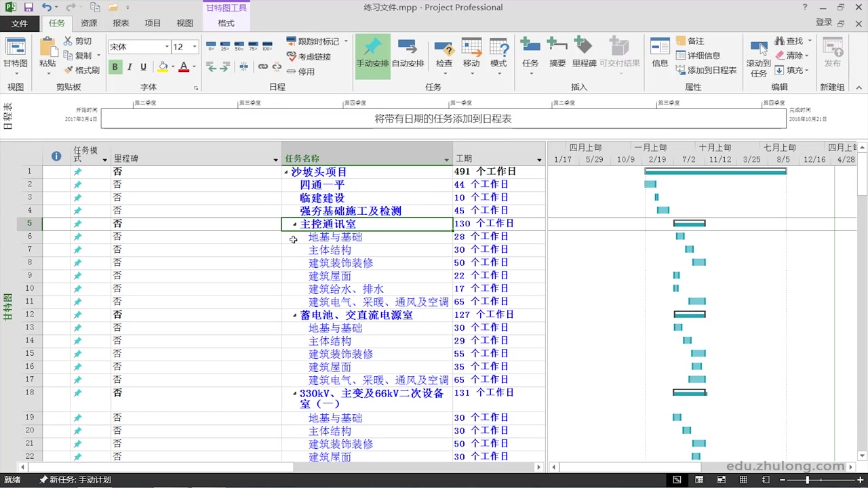The height and width of the screenshot is (488, 868).
Task: Click the Save icon in quick access toolbar
Action: coord(28,7)
